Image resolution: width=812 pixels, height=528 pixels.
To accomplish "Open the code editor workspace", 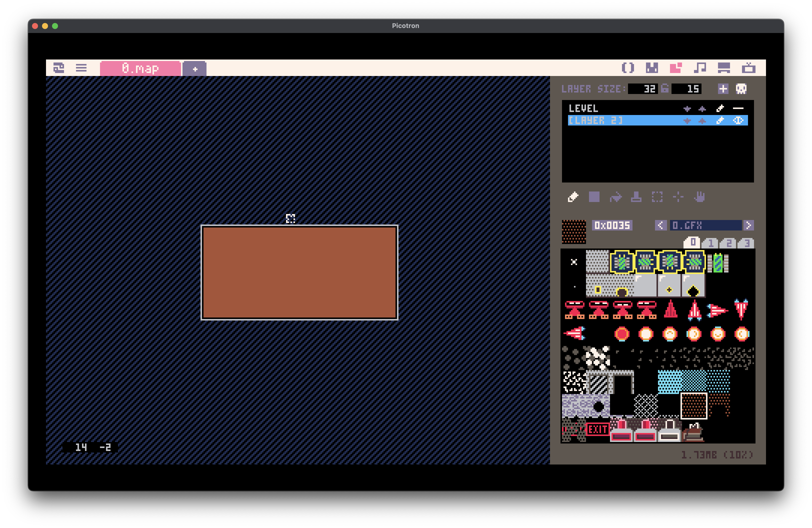I will coord(628,68).
